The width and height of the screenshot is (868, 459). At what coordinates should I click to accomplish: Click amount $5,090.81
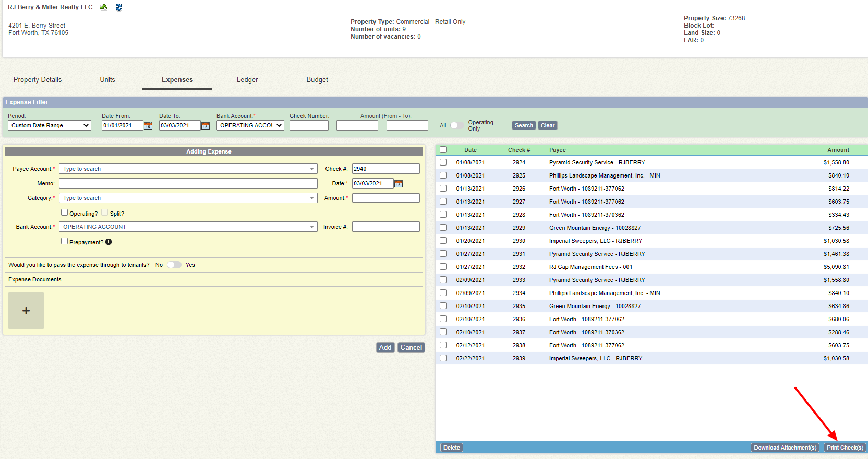pos(836,267)
